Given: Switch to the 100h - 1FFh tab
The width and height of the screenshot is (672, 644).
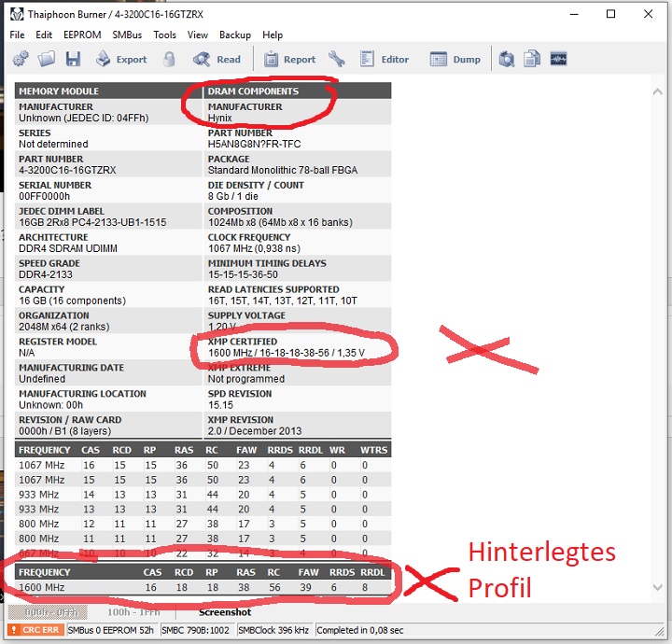Looking at the screenshot, I should click(x=133, y=612).
